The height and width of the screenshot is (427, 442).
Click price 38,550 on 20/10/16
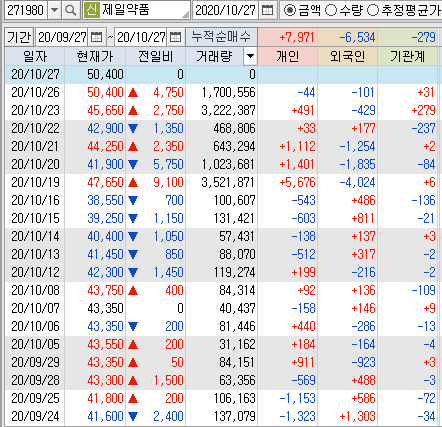105,200
